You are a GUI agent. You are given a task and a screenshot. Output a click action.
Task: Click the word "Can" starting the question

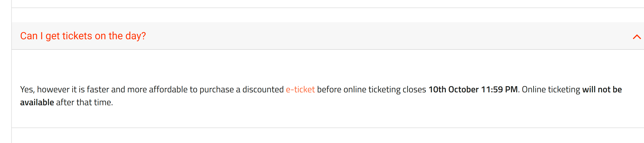coord(29,36)
